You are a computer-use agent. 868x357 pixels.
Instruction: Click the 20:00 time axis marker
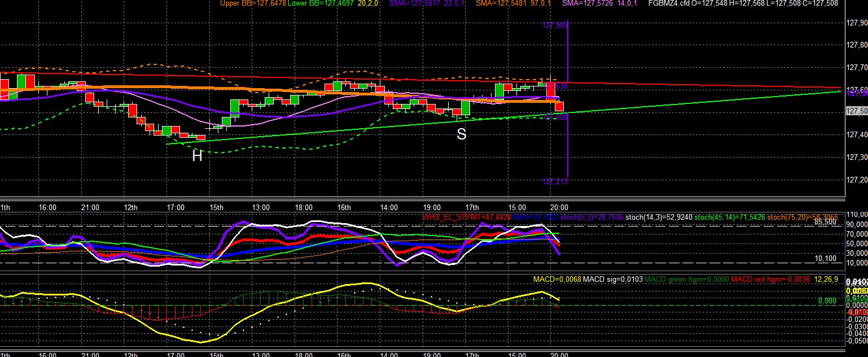[559, 207]
